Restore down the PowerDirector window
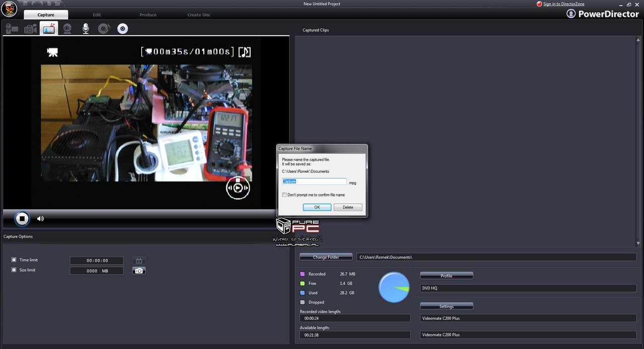The height and width of the screenshot is (349, 644). tap(629, 4)
